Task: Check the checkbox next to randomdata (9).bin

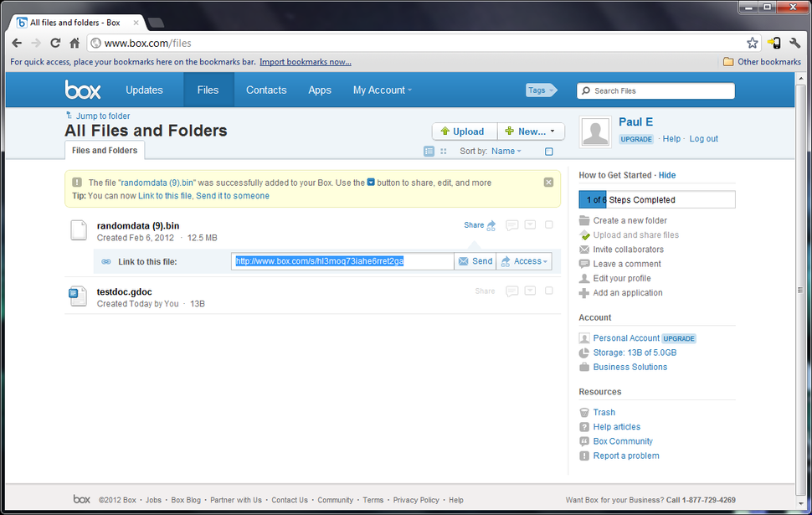Action: 548,224
